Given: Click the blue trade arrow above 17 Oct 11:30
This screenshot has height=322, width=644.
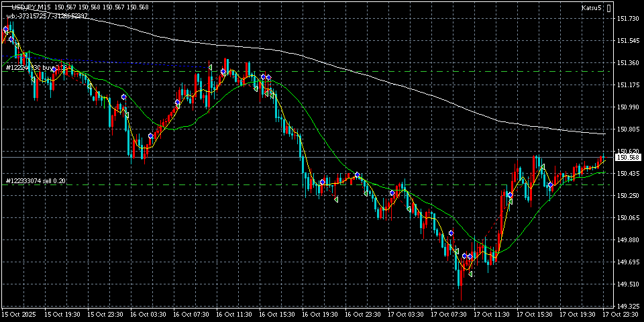Looking at the screenshot, I should pos(510,195).
